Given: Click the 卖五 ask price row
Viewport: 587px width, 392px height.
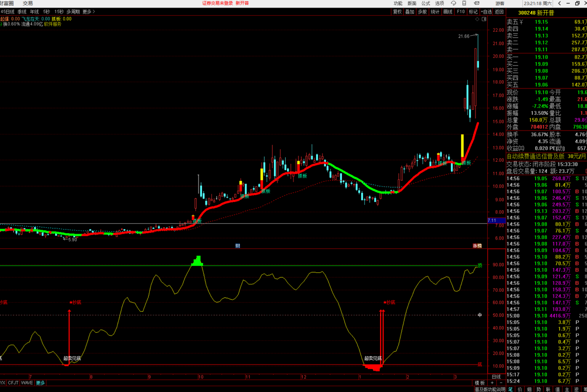Looking at the screenshot, I should coord(546,22).
